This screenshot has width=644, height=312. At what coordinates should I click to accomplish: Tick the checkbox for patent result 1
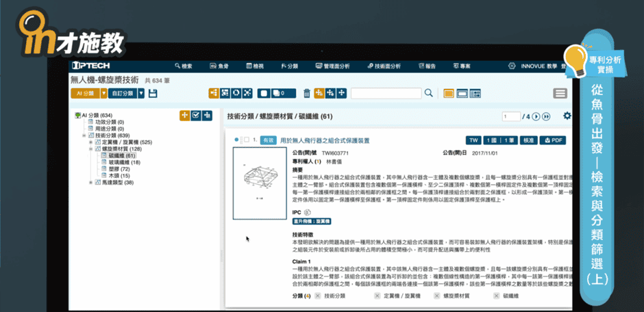coord(246,140)
